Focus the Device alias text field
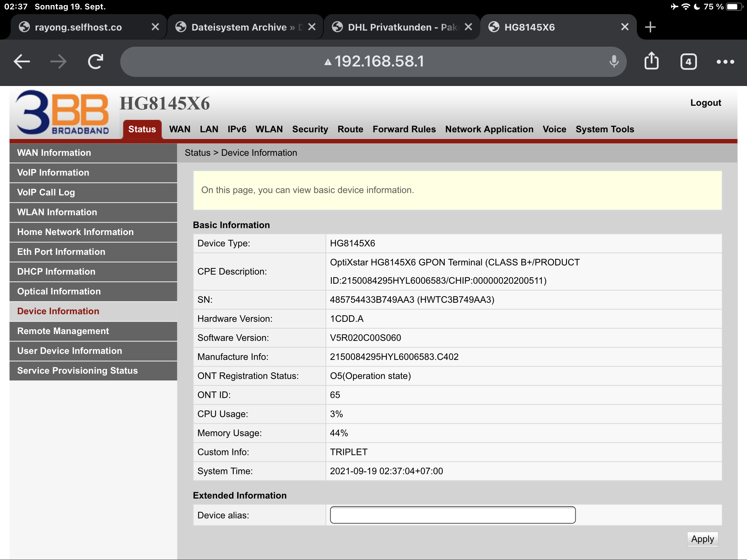 [452, 515]
